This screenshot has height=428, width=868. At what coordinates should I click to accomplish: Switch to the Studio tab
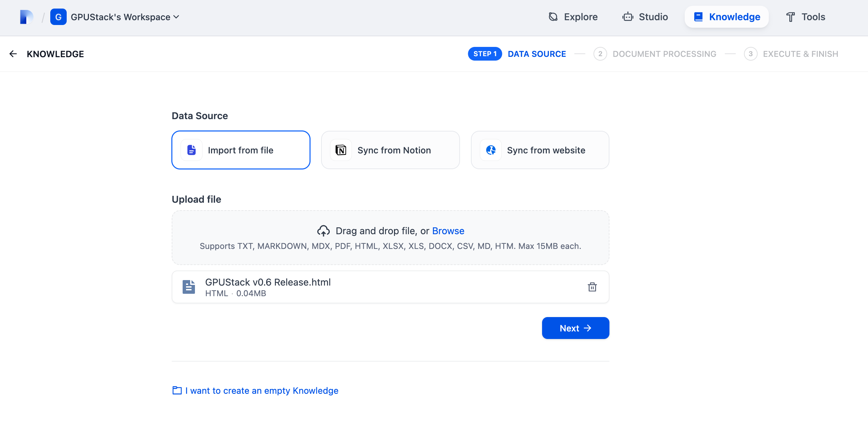click(x=645, y=17)
